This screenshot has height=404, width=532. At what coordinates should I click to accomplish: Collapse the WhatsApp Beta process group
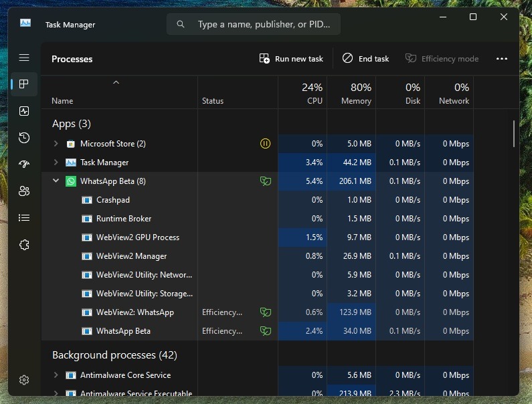tap(56, 181)
